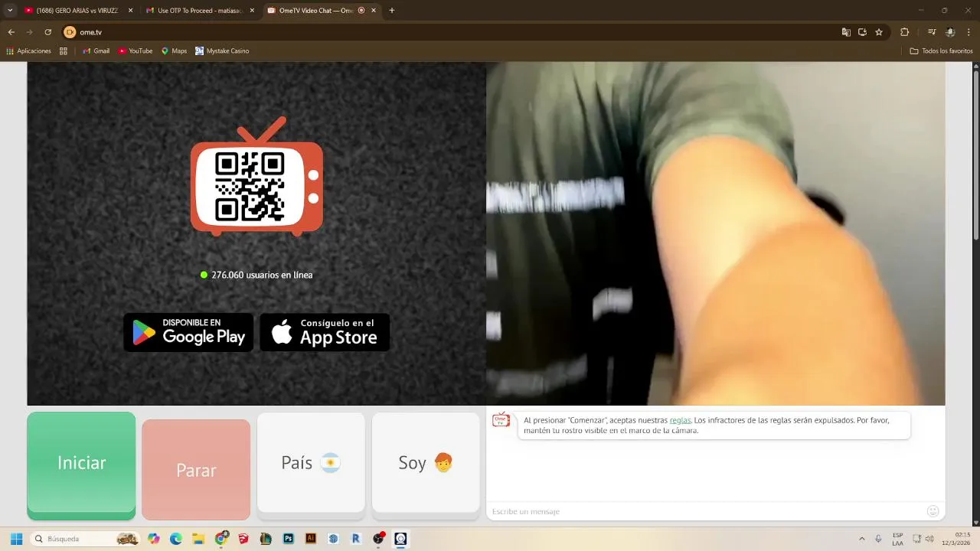Open Revit from the taskbar
This screenshot has width=980, height=551.
356,539
